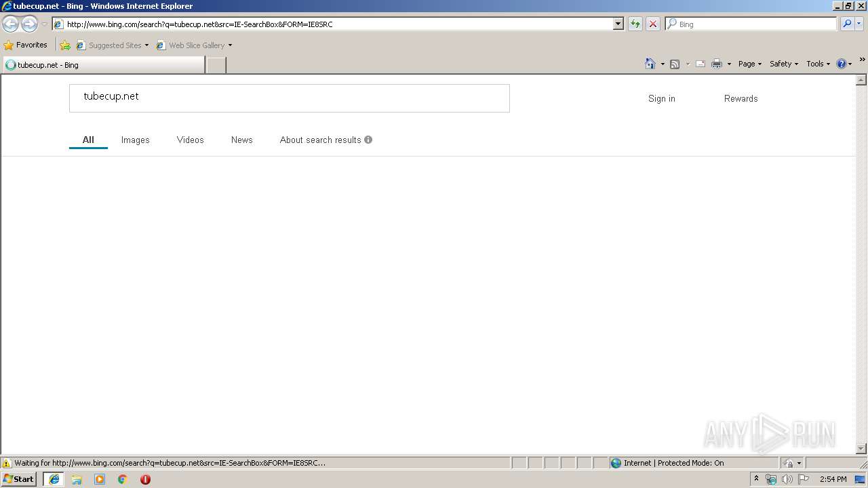
Task: Click the Internet Explorer taskbar icon
Action: coord(54,479)
